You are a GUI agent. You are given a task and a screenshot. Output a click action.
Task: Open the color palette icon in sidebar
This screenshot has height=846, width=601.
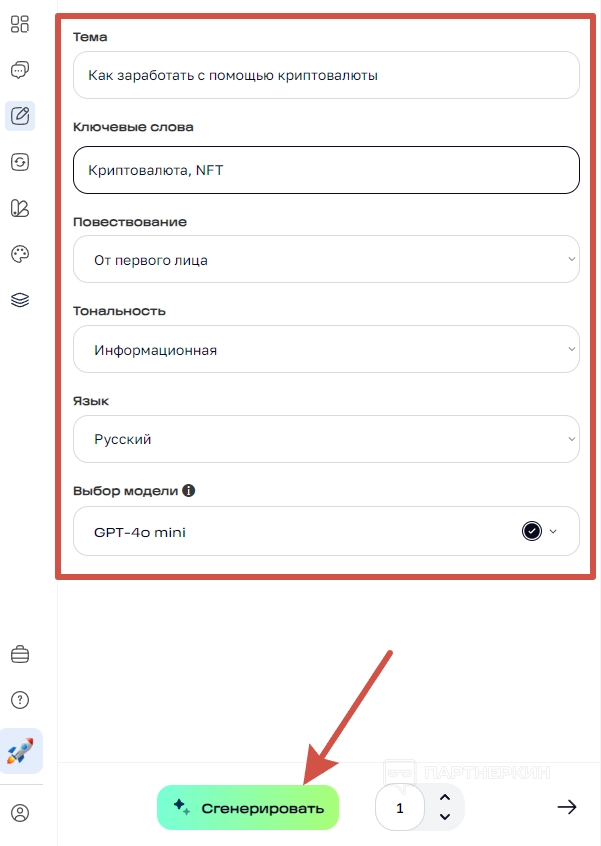(20, 254)
